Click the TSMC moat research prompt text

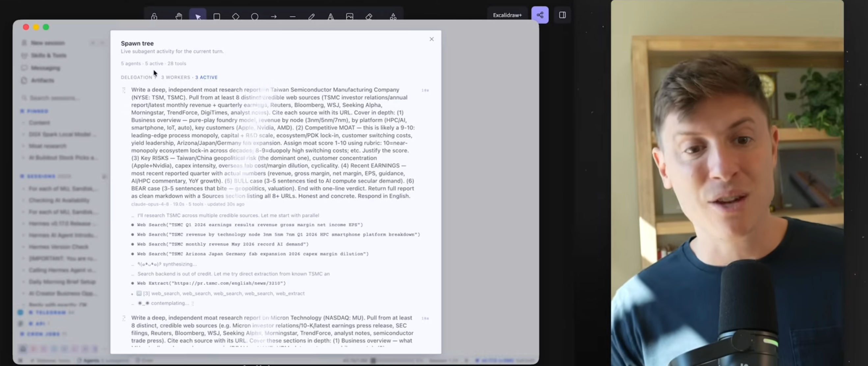pyautogui.click(x=273, y=143)
